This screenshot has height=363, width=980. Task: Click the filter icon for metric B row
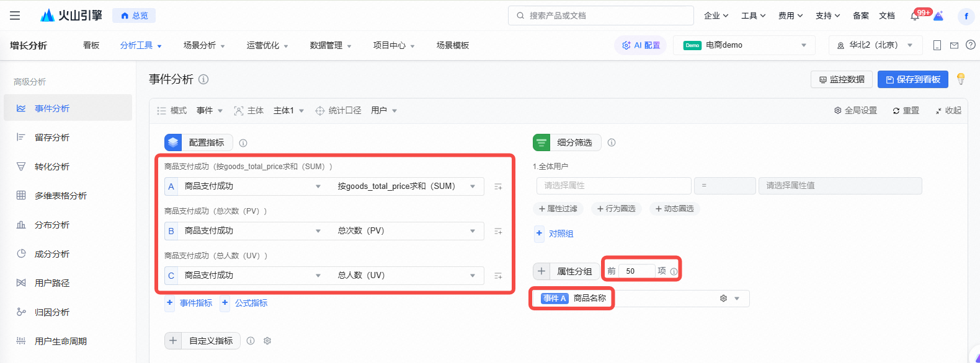coord(498,231)
